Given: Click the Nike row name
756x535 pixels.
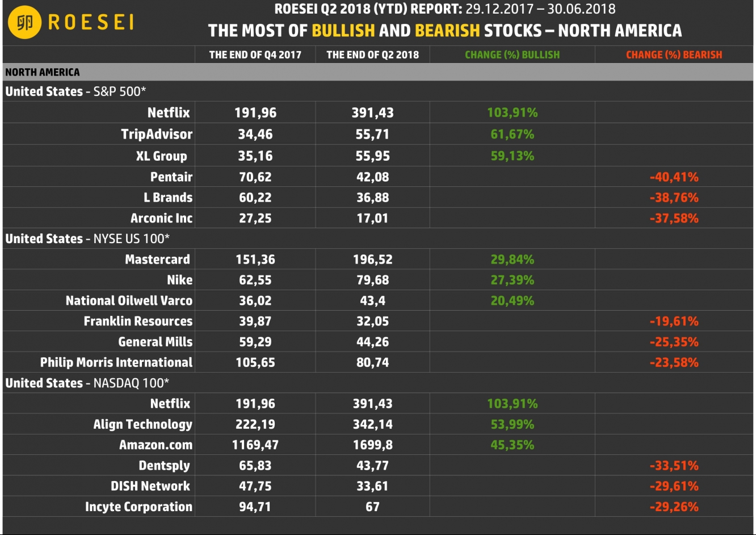Looking at the screenshot, I should pyautogui.click(x=180, y=280).
